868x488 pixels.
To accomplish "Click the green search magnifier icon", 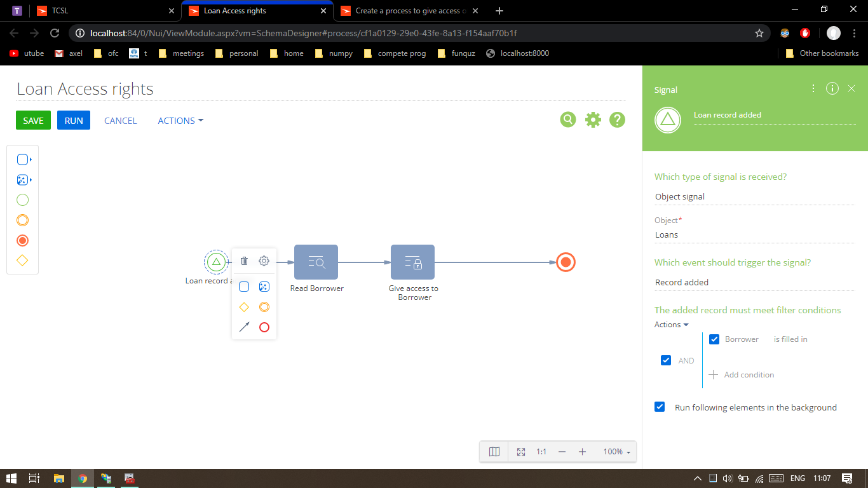I will pos(568,119).
